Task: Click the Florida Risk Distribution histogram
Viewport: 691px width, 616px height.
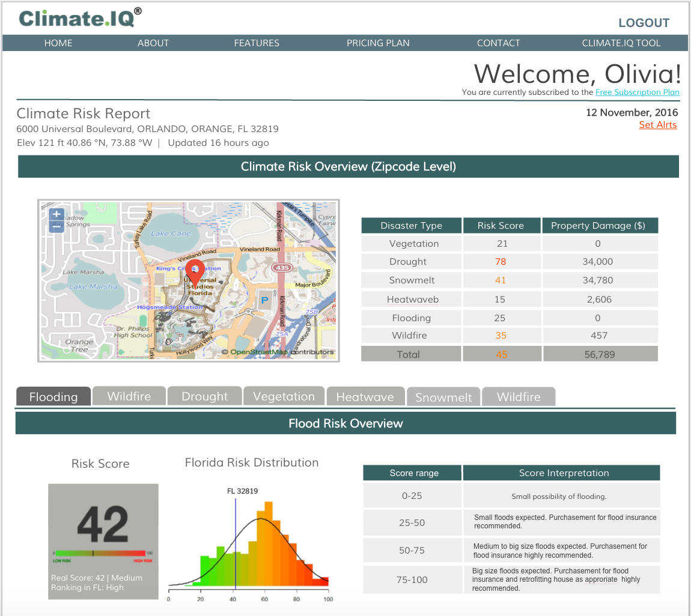Action: 249,544
